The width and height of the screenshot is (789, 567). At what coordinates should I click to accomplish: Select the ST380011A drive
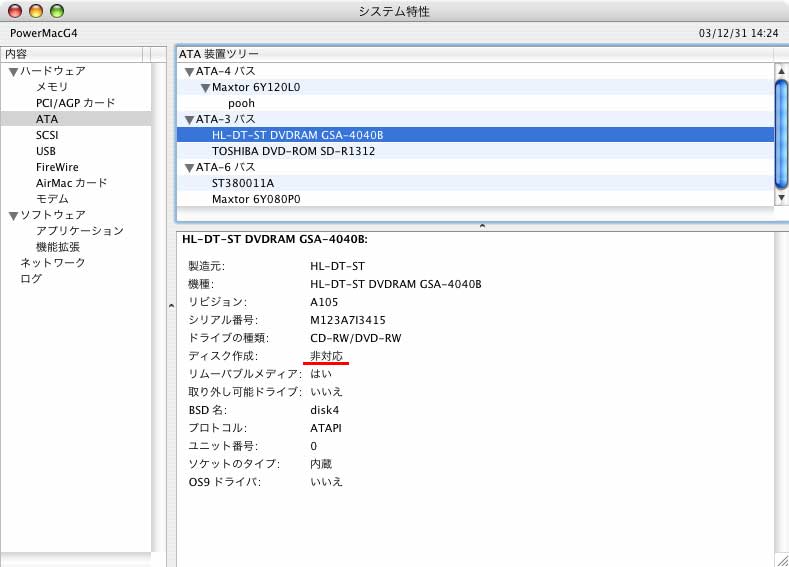coord(243,183)
